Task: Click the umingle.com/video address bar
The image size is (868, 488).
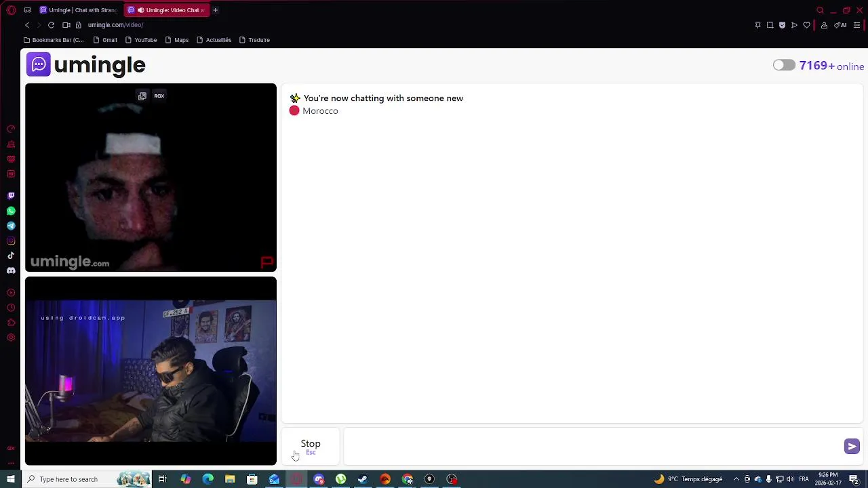Action: (x=115, y=25)
